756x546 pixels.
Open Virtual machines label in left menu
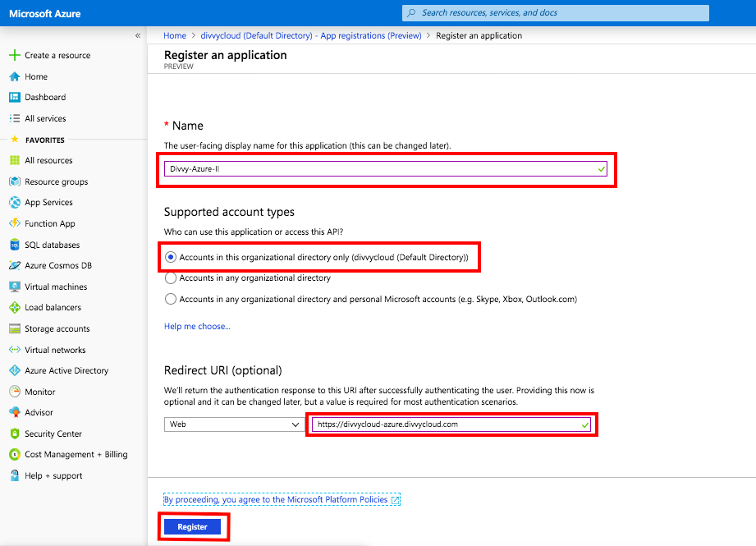[56, 287]
